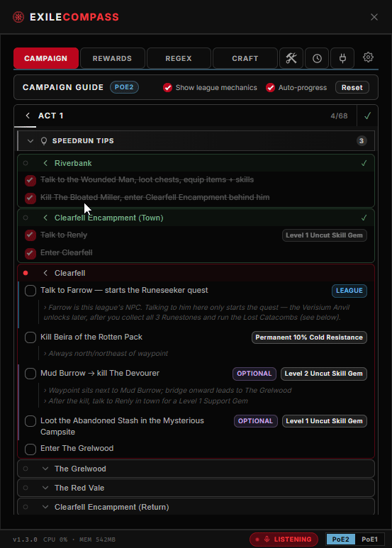
Task: Collapse the Act 1 section chevron
Action: (28, 116)
